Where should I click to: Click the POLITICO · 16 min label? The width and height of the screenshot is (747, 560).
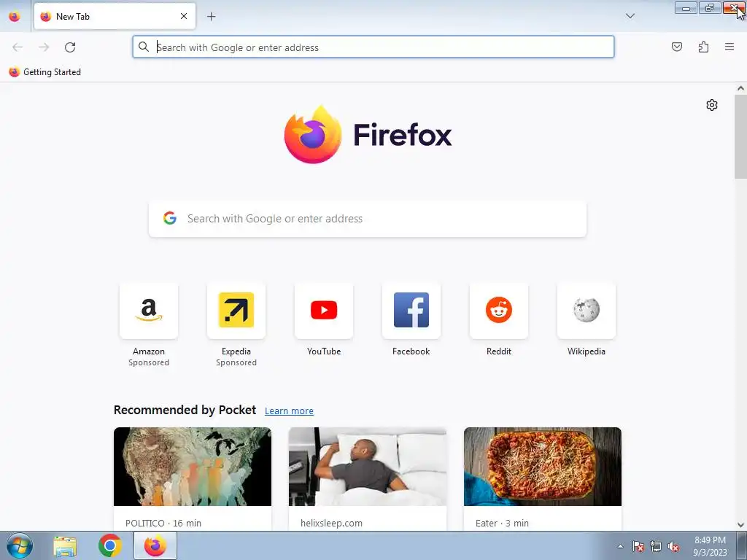click(163, 523)
